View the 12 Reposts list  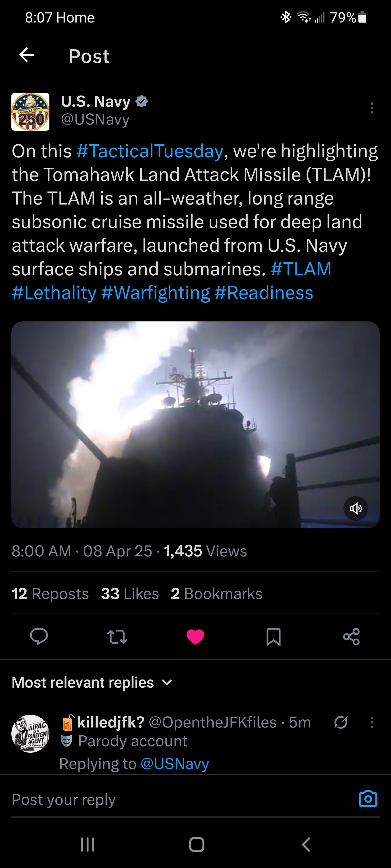tap(50, 593)
